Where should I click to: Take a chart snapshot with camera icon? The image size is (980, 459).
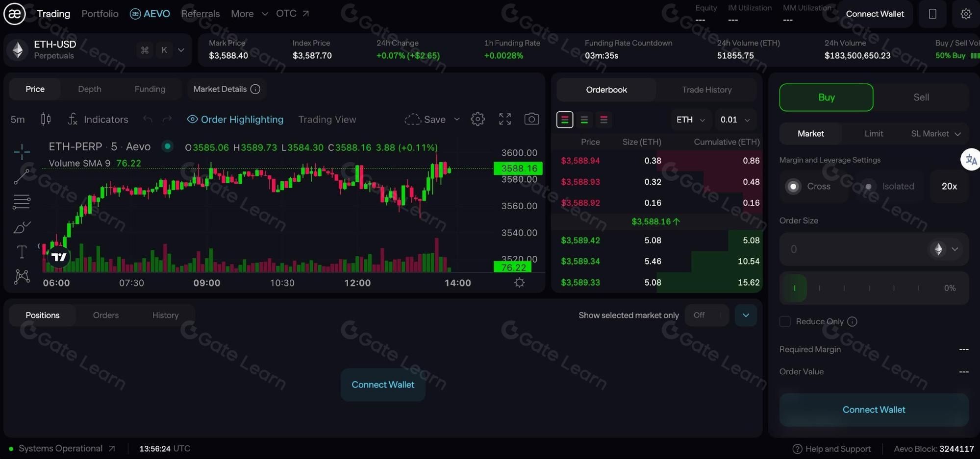click(x=531, y=119)
